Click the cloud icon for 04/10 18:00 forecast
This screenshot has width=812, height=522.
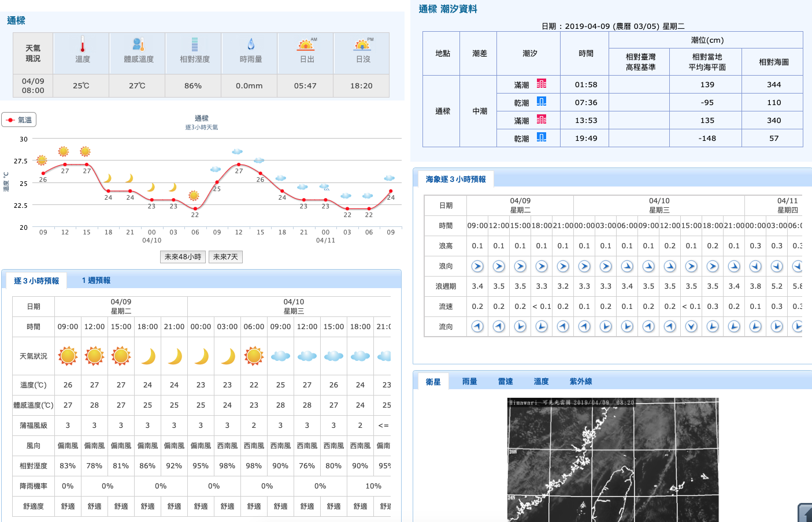tap(360, 356)
